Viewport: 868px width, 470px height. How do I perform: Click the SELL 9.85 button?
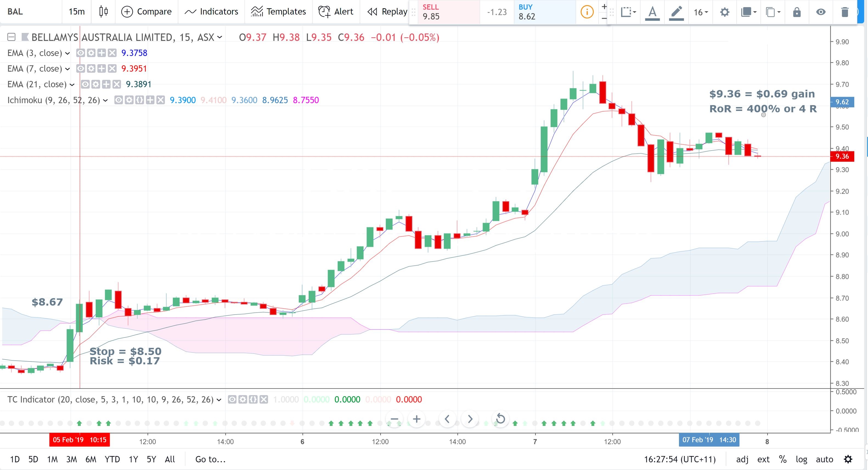click(x=449, y=12)
